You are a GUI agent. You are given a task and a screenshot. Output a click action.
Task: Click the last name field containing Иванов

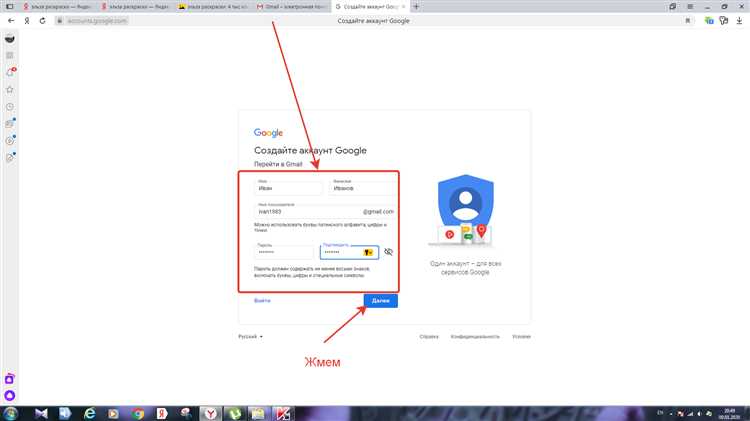363,187
